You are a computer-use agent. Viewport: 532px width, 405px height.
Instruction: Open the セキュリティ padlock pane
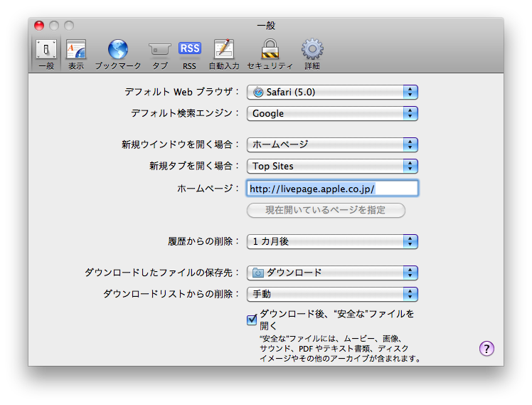[270, 54]
